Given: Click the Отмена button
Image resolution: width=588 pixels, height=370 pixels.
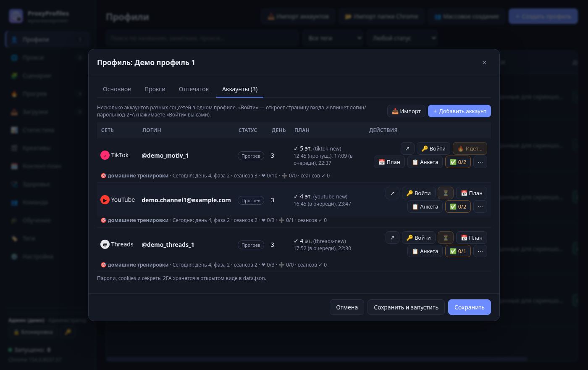Looking at the screenshot, I should tap(347, 307).
